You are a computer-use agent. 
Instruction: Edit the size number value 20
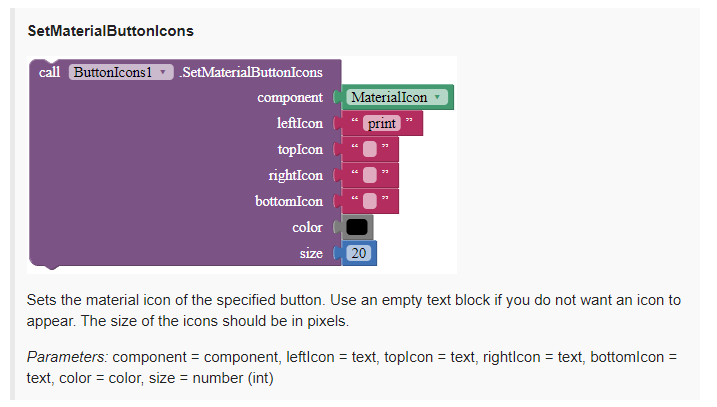pyautogui.click(x=358, y=254)
